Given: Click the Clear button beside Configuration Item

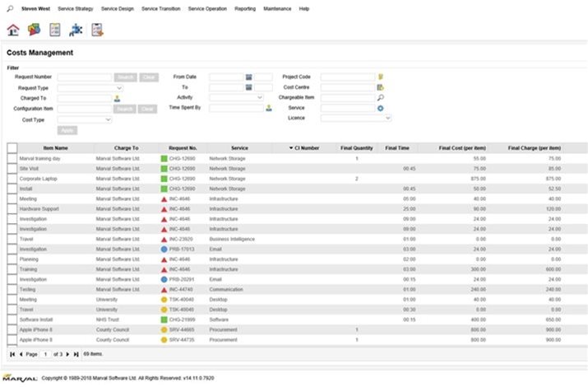Looking at the screenshot, I should [x=147, y=109].
